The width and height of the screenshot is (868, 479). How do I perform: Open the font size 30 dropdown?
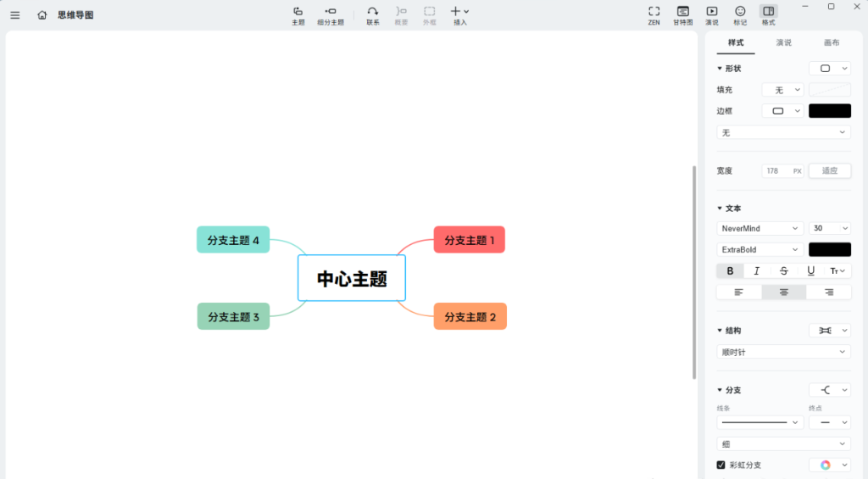829,228
